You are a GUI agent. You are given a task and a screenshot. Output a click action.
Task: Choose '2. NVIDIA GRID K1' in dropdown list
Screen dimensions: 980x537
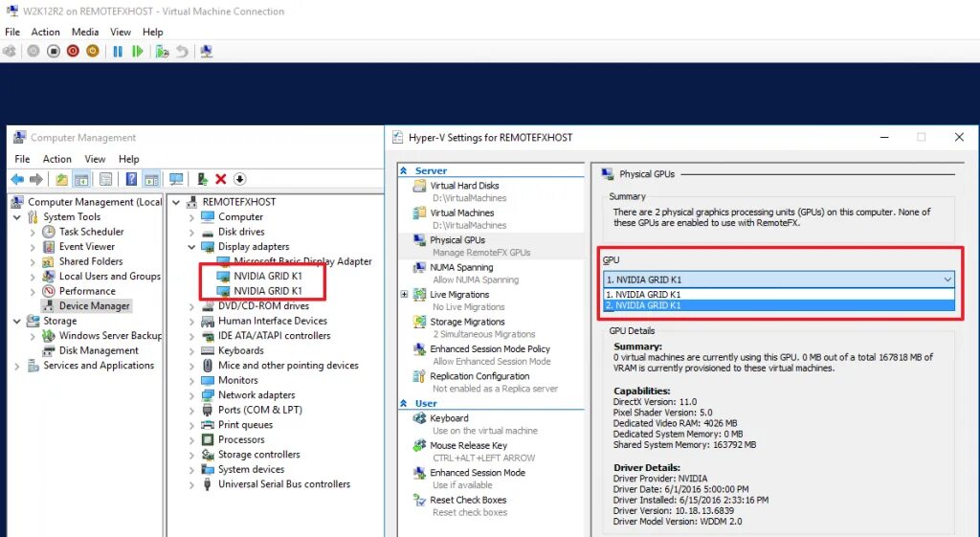tap(779, 305)
